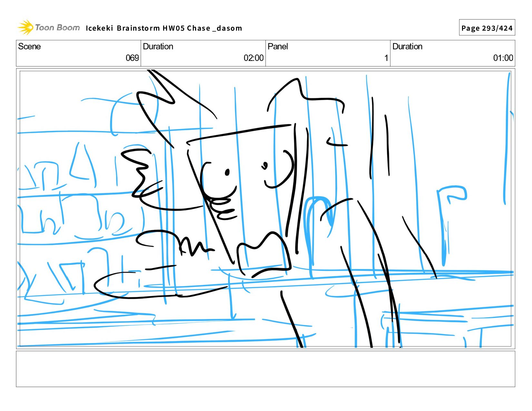532x411 pixels.
Task: Click the Toon Boom logo
Action: click(x=48, y=27)
